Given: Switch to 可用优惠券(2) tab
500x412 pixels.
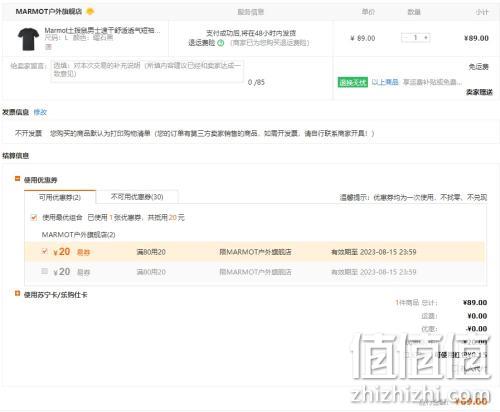Looking at the screenshot, I should tap(60, 197).
